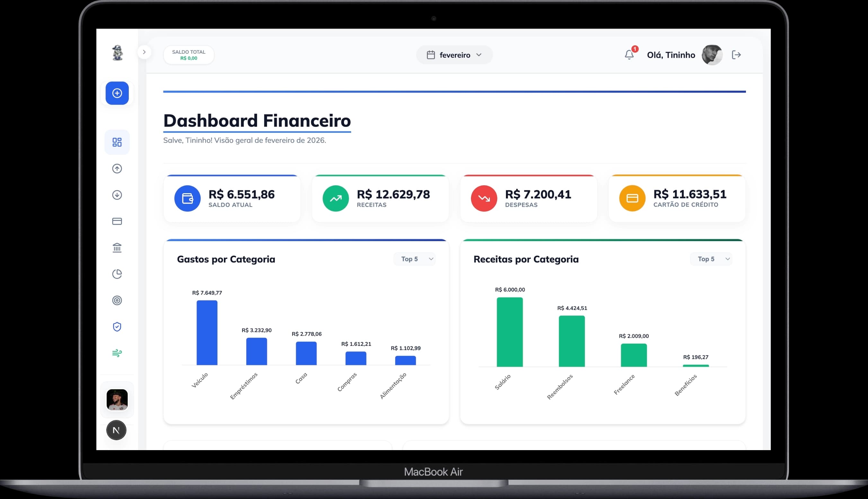Screen dimensions: 868x499
Task: Open the Olá, Tininho profile menu
Action: tap(670, 55)
